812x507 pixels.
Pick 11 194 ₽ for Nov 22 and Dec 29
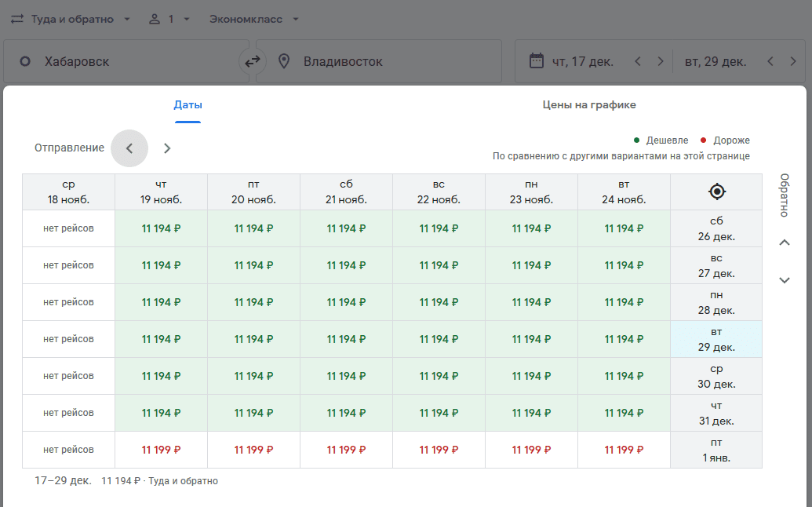(x=439, y=339)
